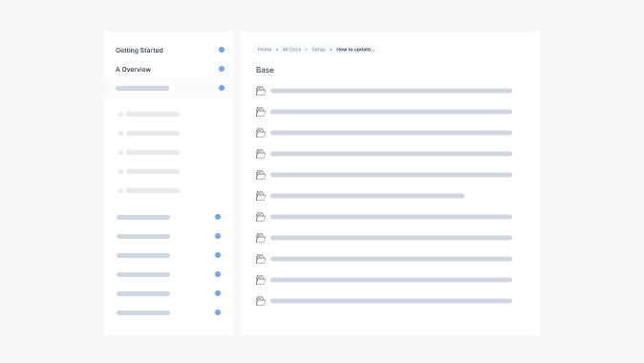
Task: Click the How to update... breadcrumb
Action: click(x=355, y=50)
